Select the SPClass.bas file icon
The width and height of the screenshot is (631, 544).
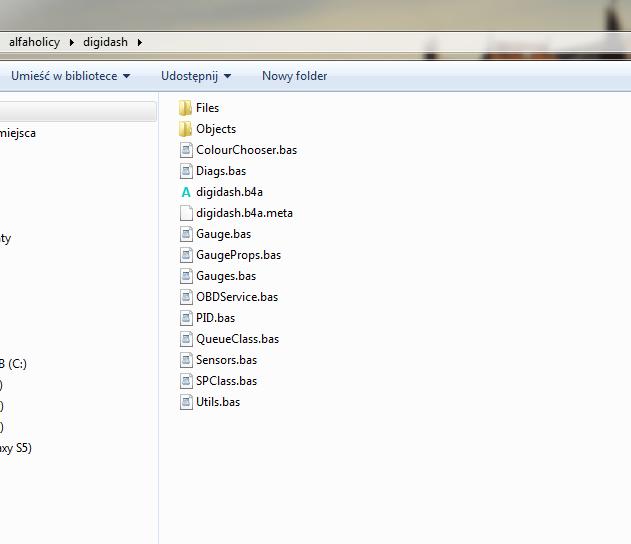click(186, 381)
